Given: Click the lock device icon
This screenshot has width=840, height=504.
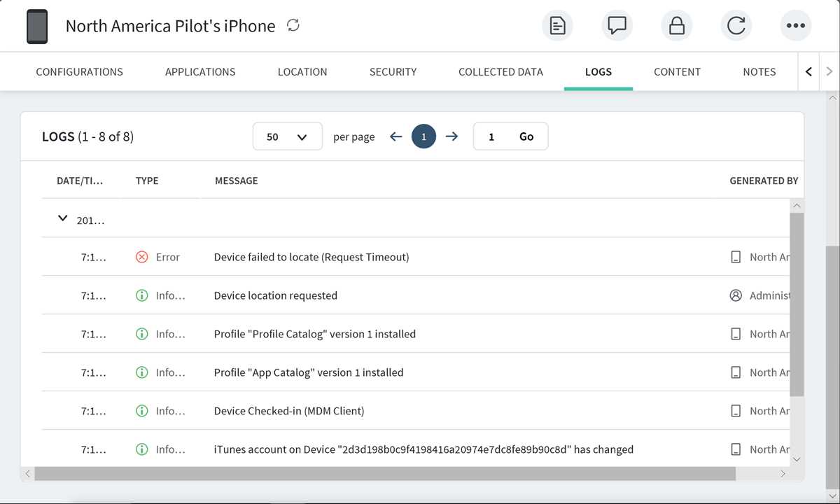Looking at the screenshot, I should click(x=676, y=26).
